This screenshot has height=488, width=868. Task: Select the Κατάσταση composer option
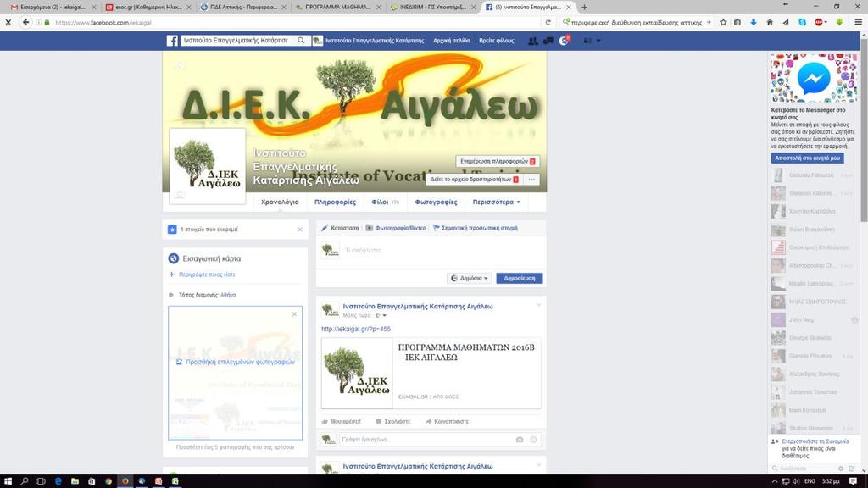[340, 228]
